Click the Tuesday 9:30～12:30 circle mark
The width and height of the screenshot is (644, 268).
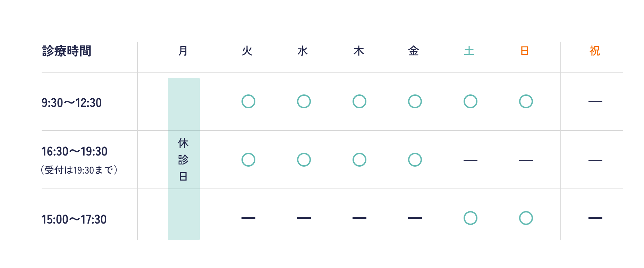click(x=248, y=101)
